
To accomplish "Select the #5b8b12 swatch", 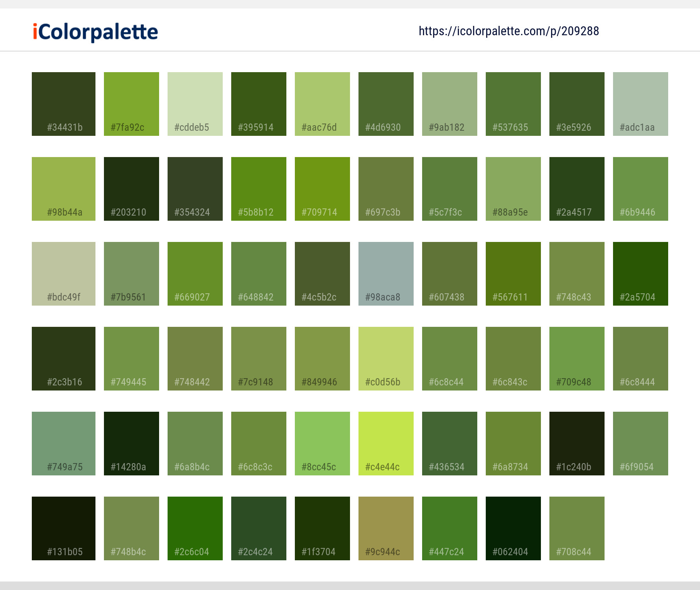I will 259,189.
